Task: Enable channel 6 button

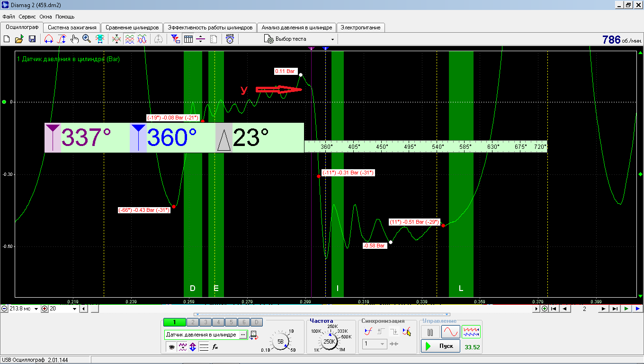Action: (x=243, y=322)
